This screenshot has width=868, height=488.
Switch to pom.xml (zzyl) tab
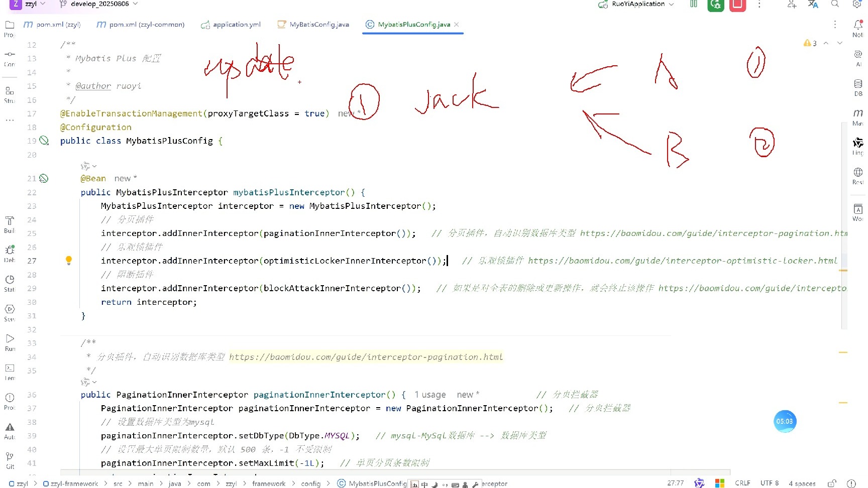[x=52, y=24]
